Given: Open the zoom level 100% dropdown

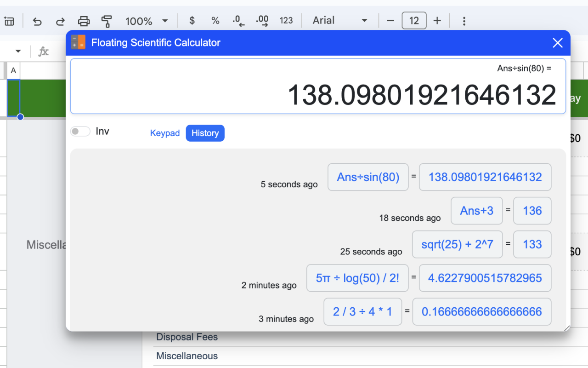Looking at the screenshot, I should coord(147,21).
